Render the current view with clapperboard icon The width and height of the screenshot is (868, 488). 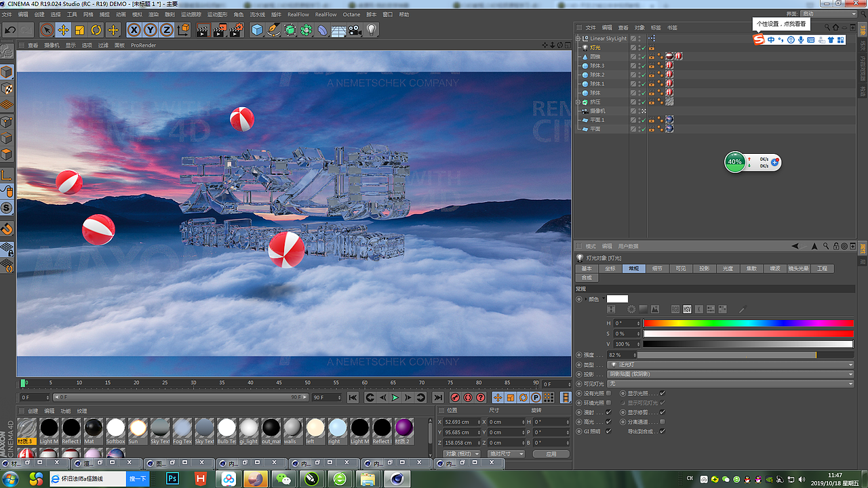pyautogui.click(x=203, y=30)
